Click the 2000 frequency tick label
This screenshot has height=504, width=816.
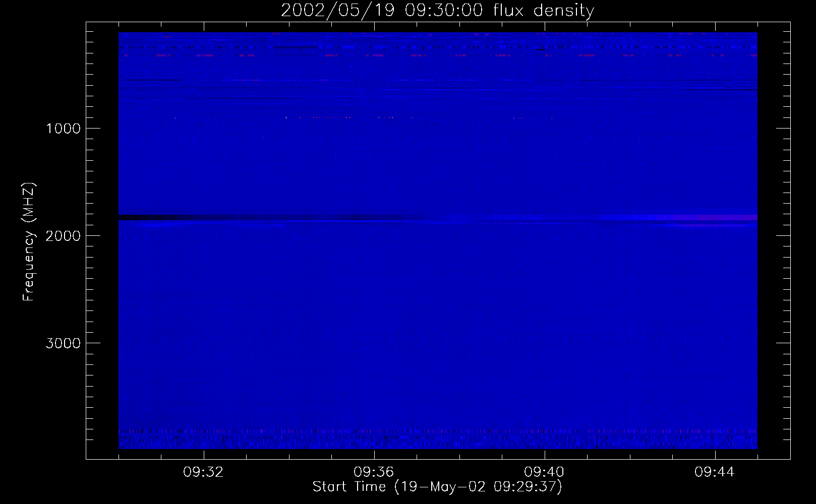63,236
